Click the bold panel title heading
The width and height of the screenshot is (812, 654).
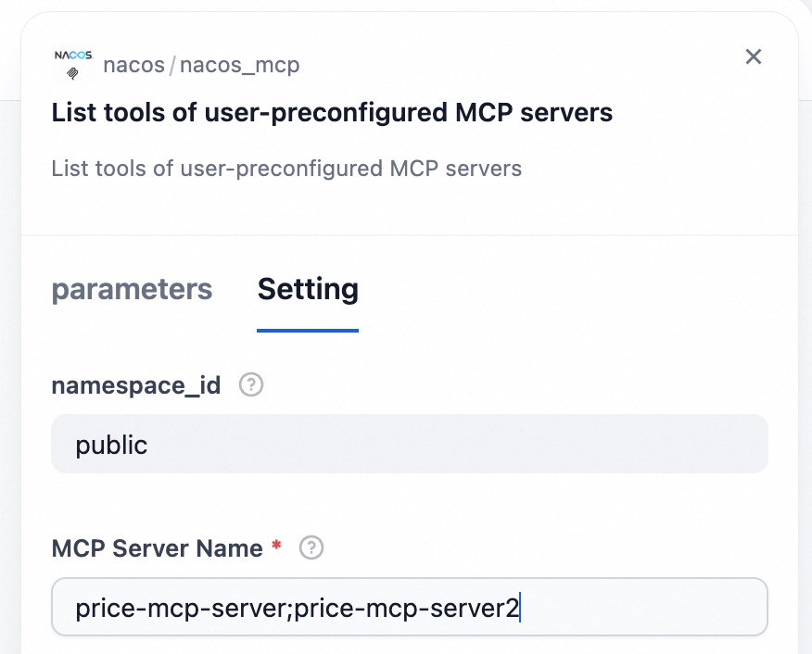click(332, 113)
